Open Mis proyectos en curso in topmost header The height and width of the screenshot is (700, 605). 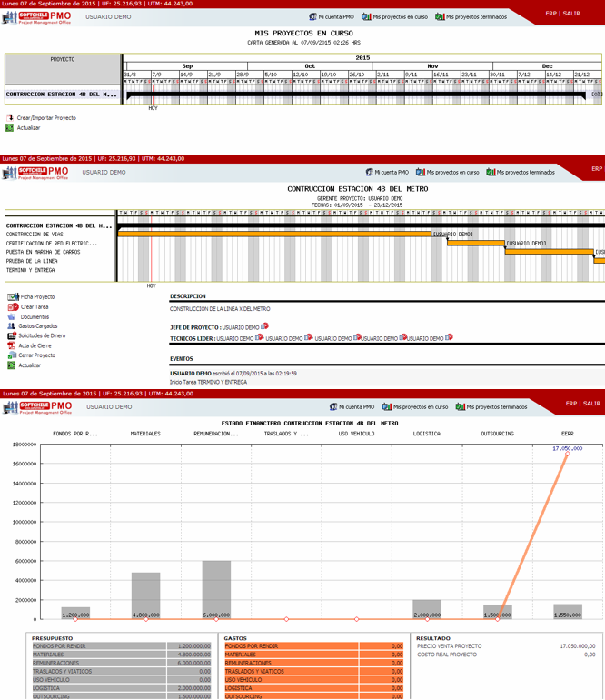pyautogui.click(x=393, y=16)
